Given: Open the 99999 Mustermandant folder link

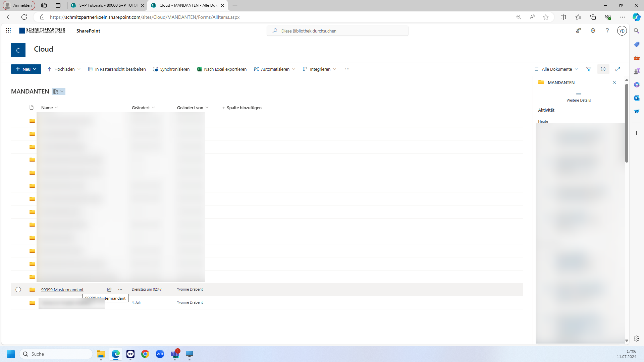Looking at the screenshot, I should [62, 290].
